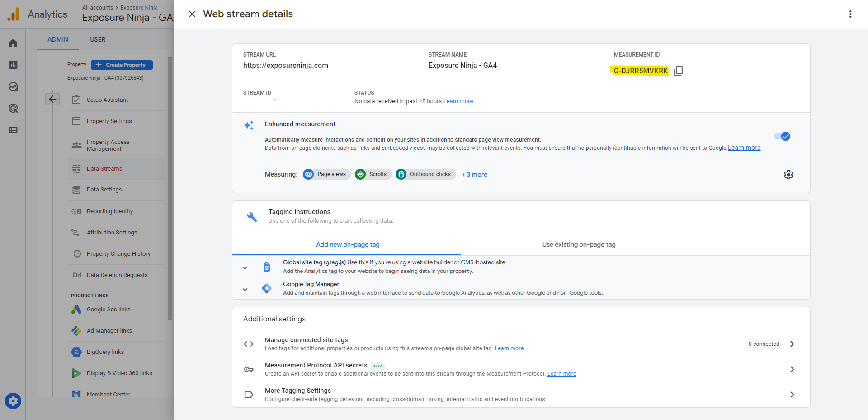Select the BigQuery links icon
868x420 pixels.
coord(76,352)
